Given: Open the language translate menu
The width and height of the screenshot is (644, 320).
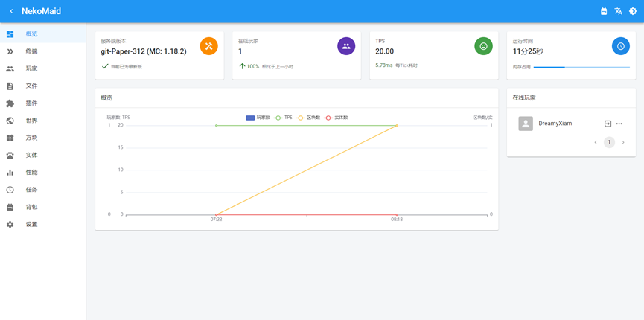Looking at the screenshot, I should point(618,11).
